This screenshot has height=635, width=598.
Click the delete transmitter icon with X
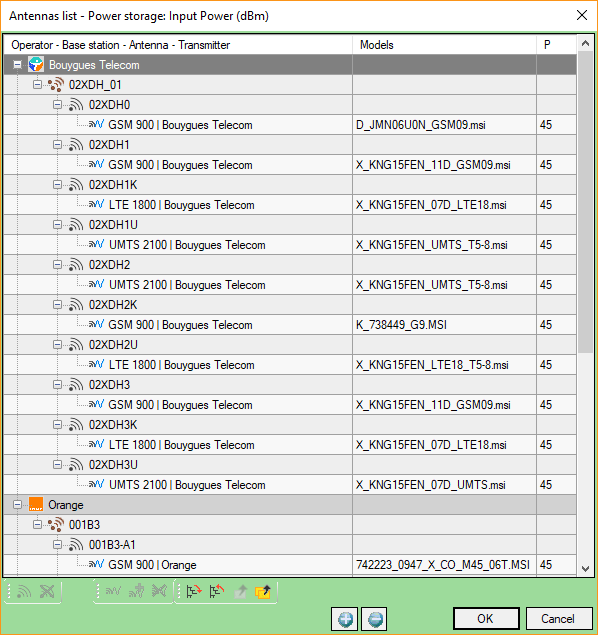159,592
